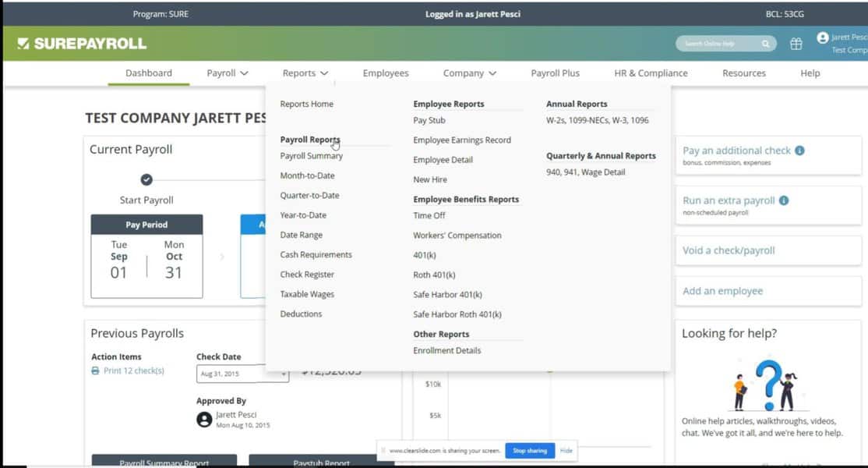This screenshot has height=468, width=868.
Task: Select New Hire report
Action: pyautogui.click(x=429, y=180)
